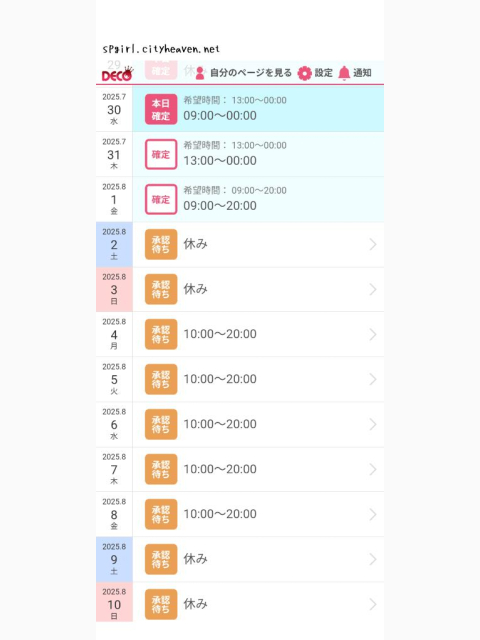Open 自分のページを見る link
This screenshot has width=480, height=640.
[251, 73]
